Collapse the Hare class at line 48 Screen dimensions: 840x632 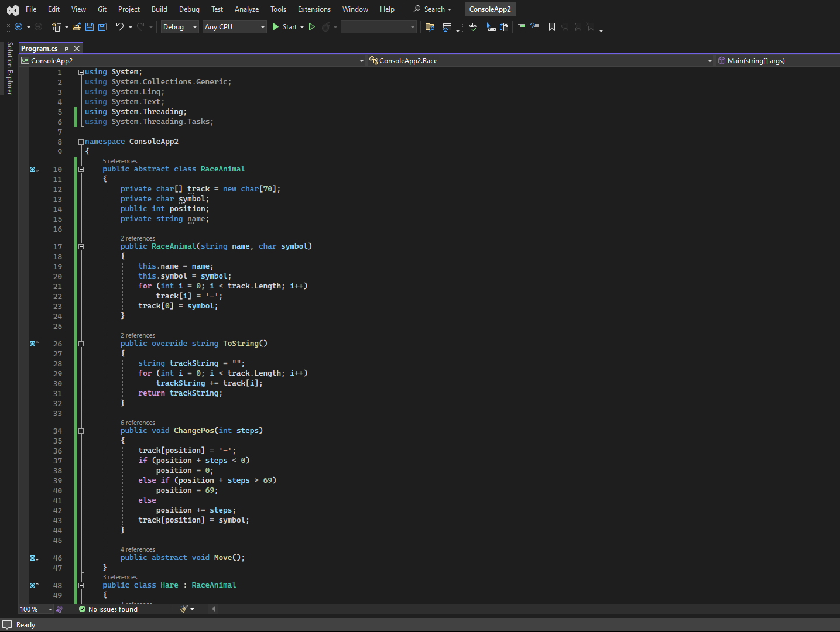[x=81, y=585]
